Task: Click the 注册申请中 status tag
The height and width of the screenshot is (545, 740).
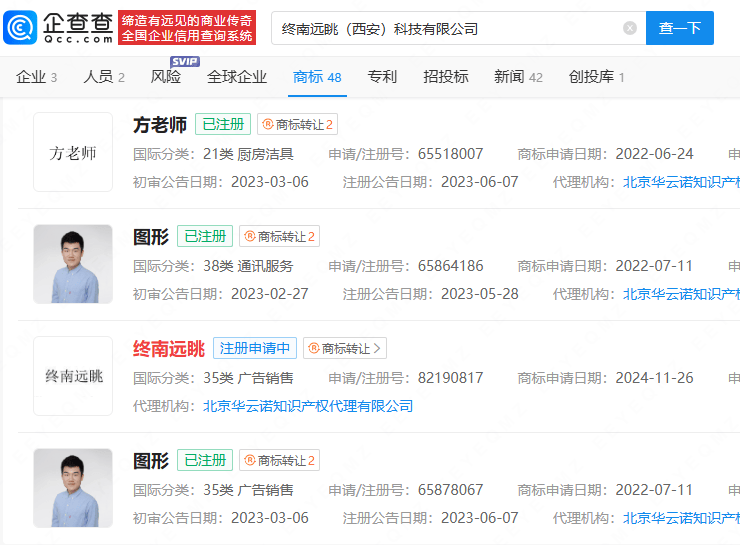Action: click(255, 348)
